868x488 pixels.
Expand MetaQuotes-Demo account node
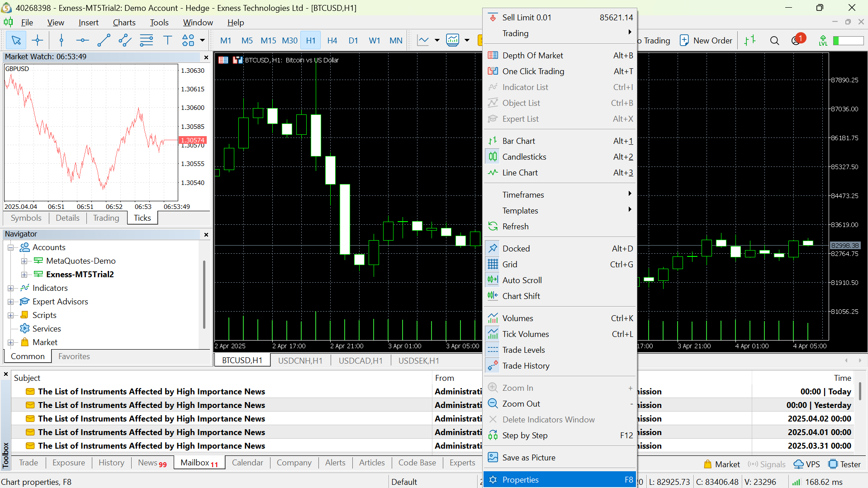point(24,261)
